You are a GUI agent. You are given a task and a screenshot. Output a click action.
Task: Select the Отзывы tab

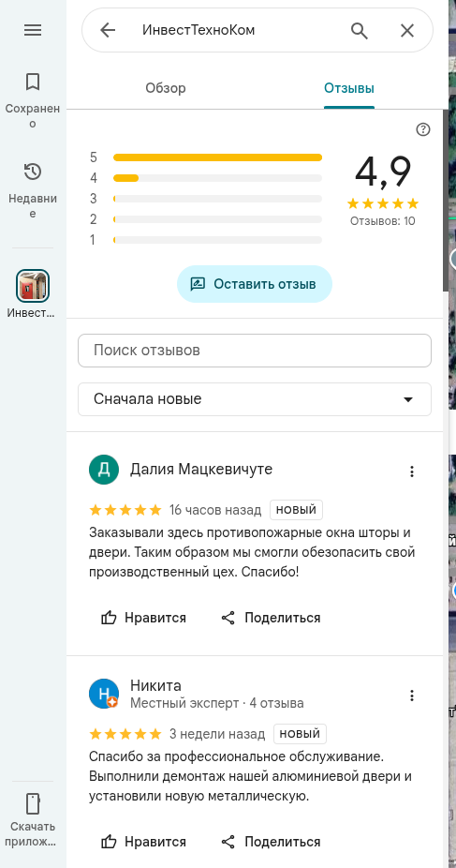[x=349, y=88]
